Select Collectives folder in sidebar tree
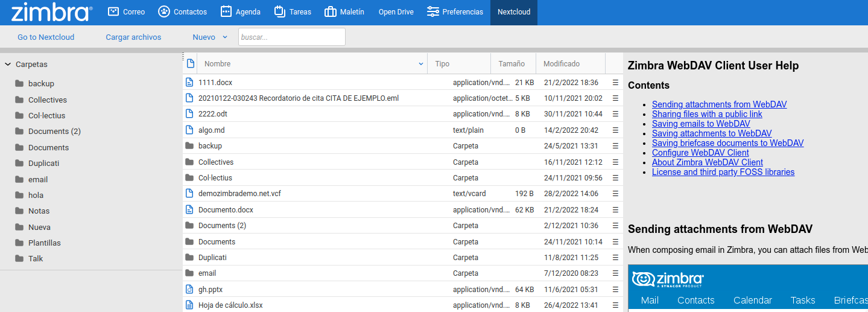Viewport: 868px width, 312px height. [48, 100]
